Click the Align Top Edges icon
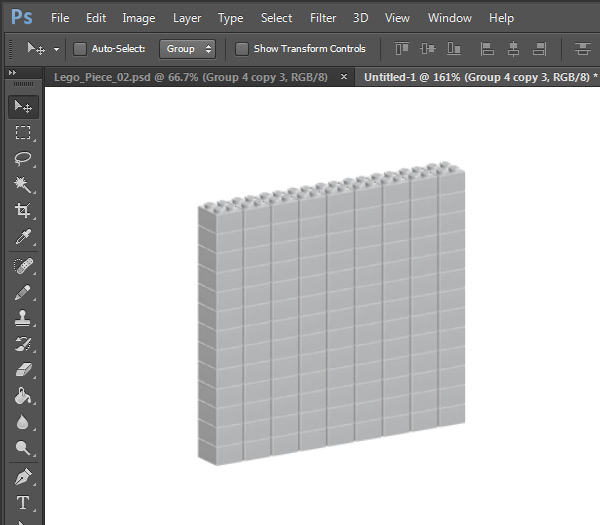This screenshot has height=525, width=600. [x=402, y=49]
